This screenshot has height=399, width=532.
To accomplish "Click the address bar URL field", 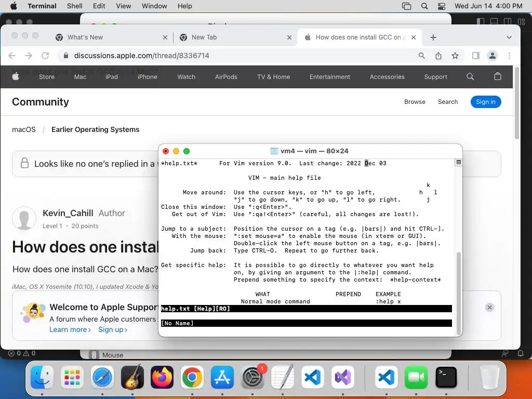I will point(237,56).
